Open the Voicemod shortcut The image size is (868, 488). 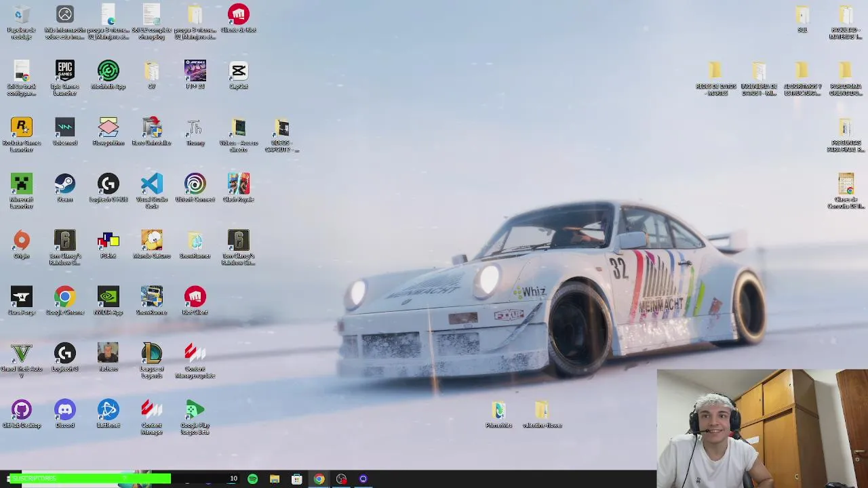(x=64, y=132)
